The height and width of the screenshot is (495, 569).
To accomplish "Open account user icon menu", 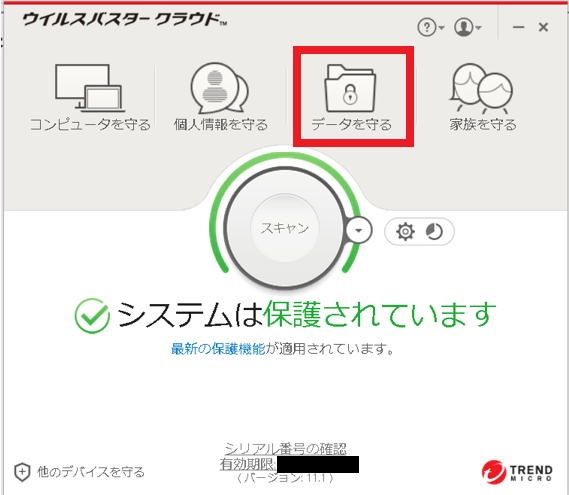I will pyautogui.click(x=467, y=27).
